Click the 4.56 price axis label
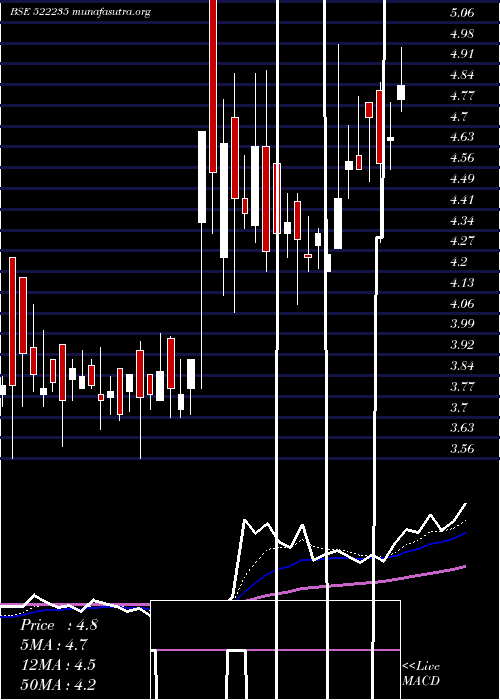The width and height of the screenshot is (500, 700). click(x=462, y=158)
